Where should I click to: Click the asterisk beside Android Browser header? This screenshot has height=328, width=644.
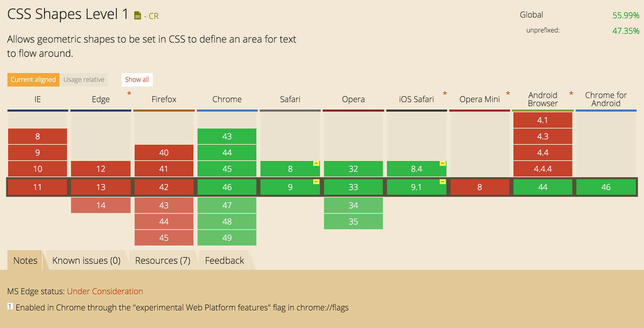click(570, 94)
